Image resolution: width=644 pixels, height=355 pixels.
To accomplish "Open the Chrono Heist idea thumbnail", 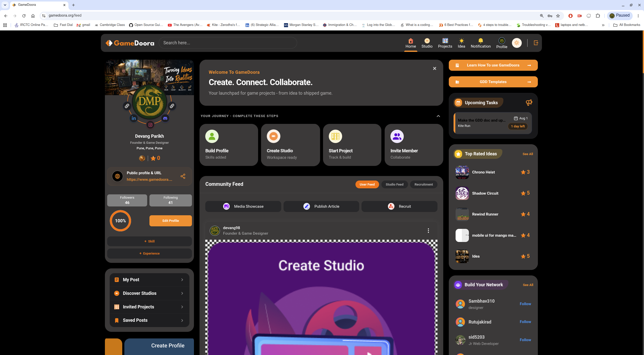I will (x=462, y=172).
